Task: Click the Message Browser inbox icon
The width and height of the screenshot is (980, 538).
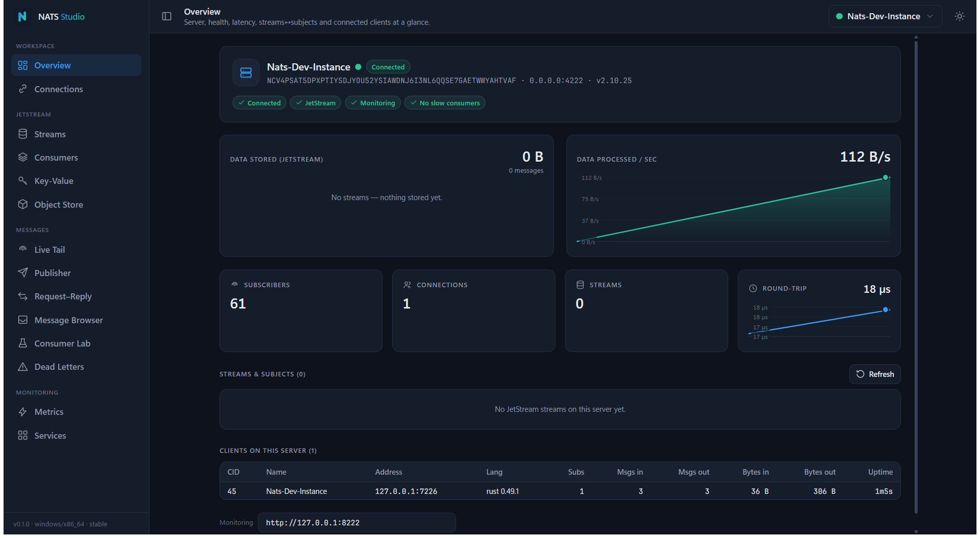Action: (23, 320)
